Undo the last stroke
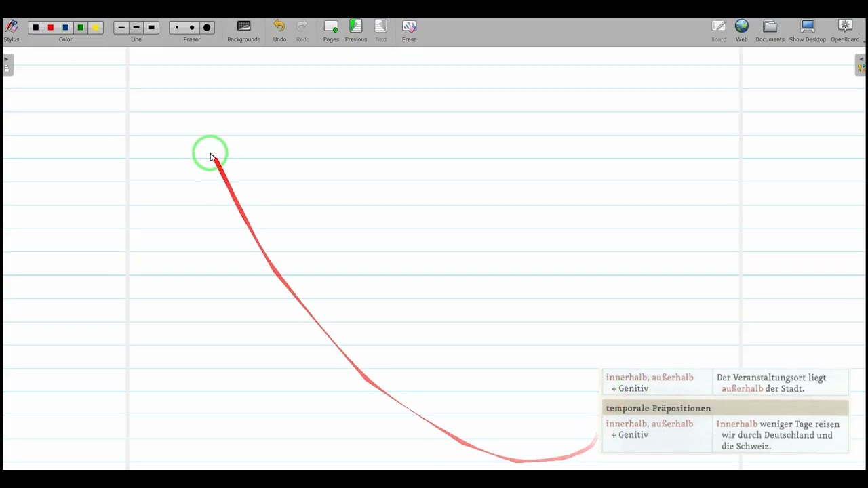Image resolution: width=868 pixels, height=488 pixels. tap(279, 31)
